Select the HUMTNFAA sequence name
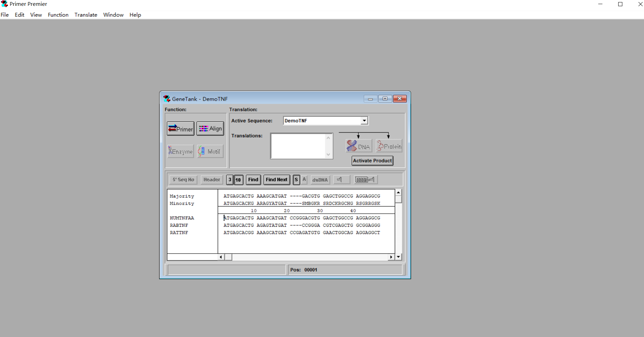 click(182, 218)
